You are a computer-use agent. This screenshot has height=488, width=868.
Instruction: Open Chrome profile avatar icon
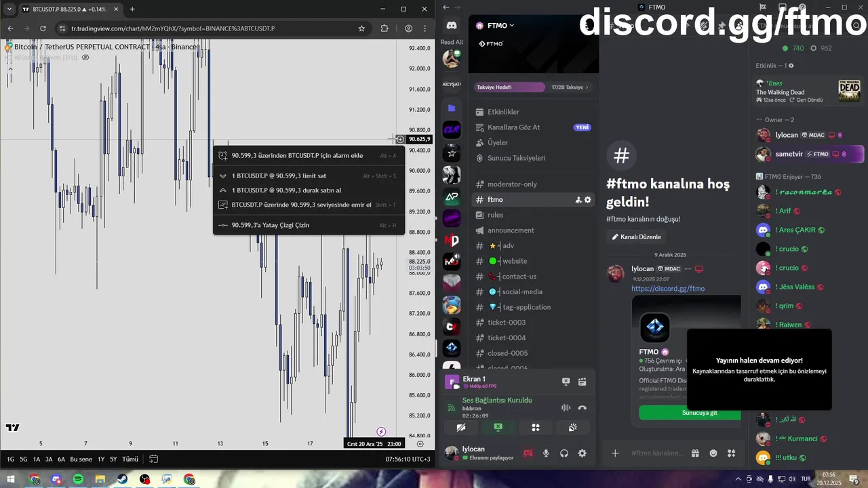(409, 28)
